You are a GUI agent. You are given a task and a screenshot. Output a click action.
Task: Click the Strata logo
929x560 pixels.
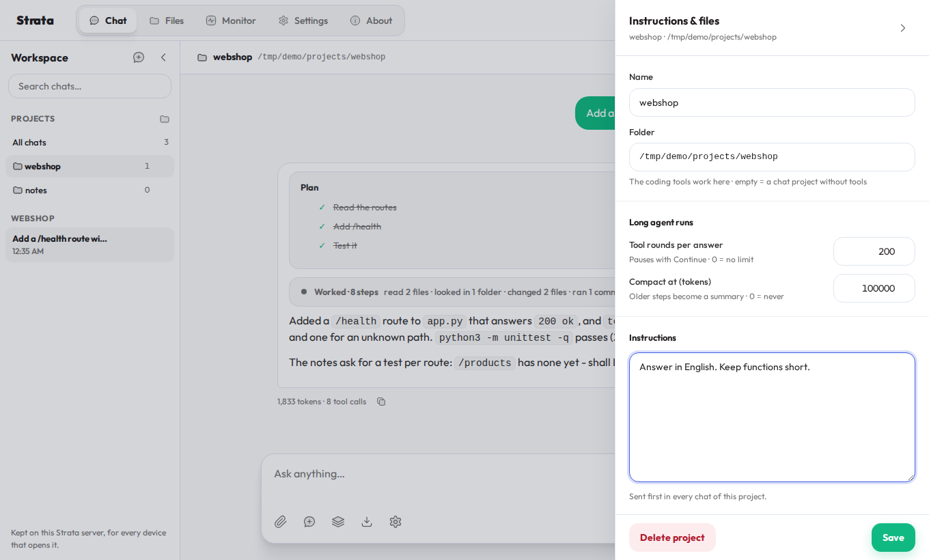[x=35, y=20]
